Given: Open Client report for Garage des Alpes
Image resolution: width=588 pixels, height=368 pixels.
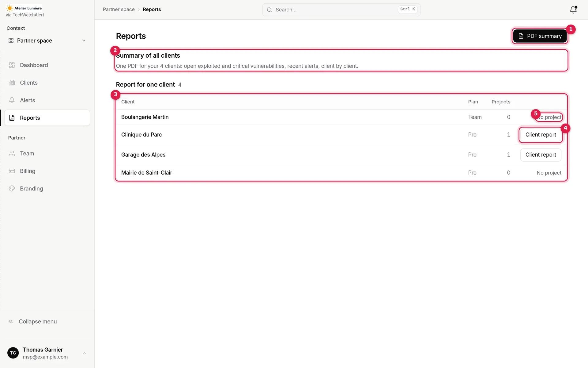Looking at the screenshot, I should pos(541,155).
